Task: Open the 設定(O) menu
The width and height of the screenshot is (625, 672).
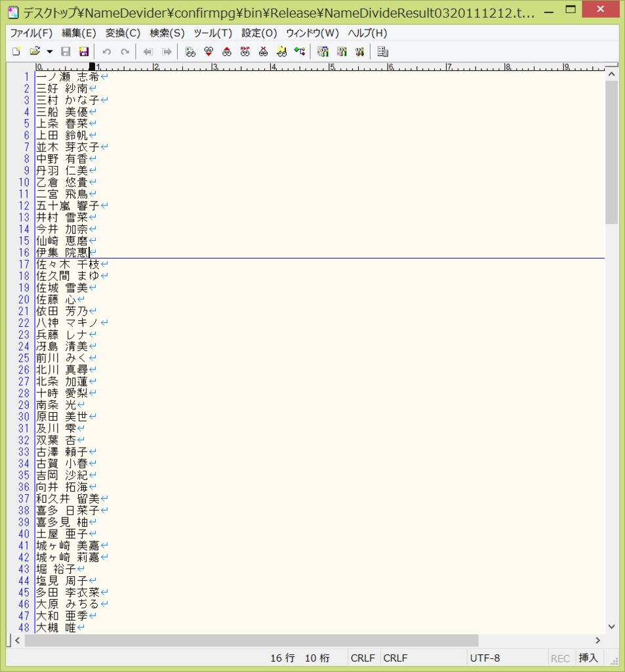Action: coord(259,33)
